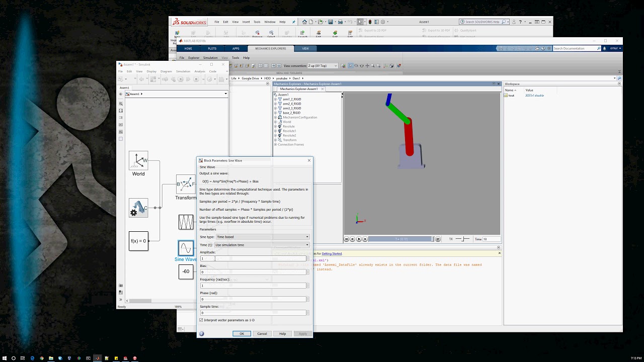Click the Assem1 model tab in Simulink
Image resolution: width=644 pixels, height=362 pixels.
pyautogui.click(x=124, y=87)
